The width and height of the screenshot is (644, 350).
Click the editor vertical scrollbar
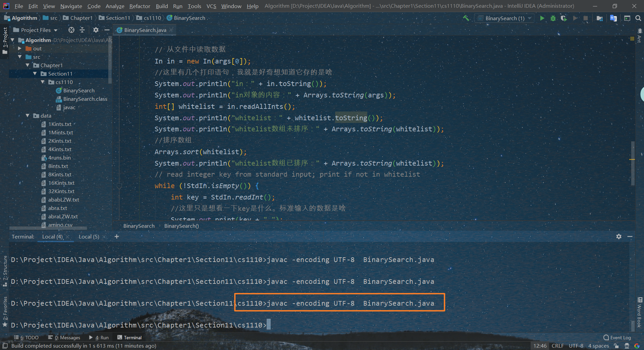[x=633, y=163]
